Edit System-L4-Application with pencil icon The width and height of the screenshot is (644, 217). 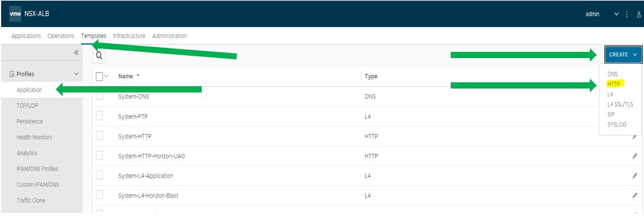pyautogui.click(x=635, y=176)
